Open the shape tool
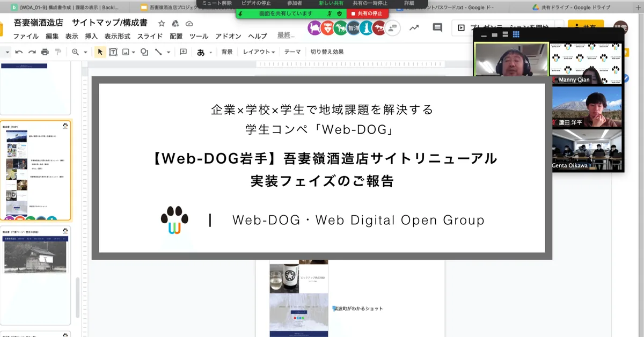Viewport: 644px width, 337px height. coord(144,52)
